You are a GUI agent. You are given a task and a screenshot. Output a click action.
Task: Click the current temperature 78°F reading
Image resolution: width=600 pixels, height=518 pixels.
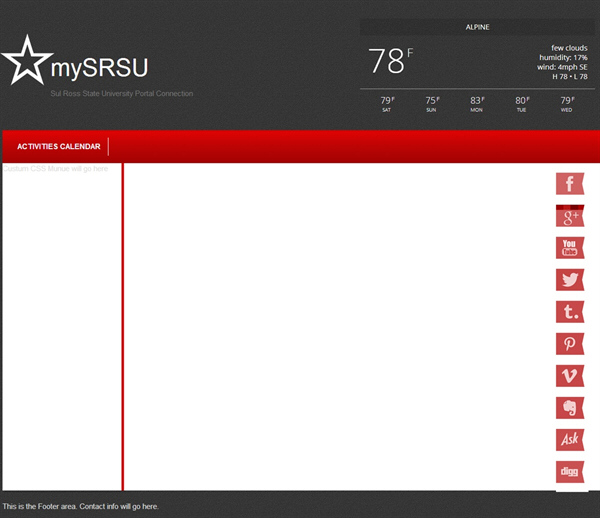click(x=390, y=61)
